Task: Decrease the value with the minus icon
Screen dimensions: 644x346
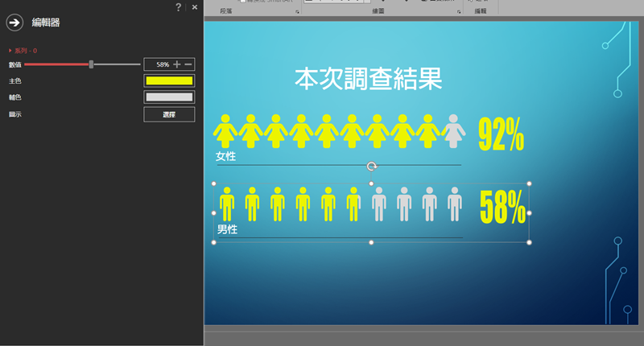Action: coord(188,64)
